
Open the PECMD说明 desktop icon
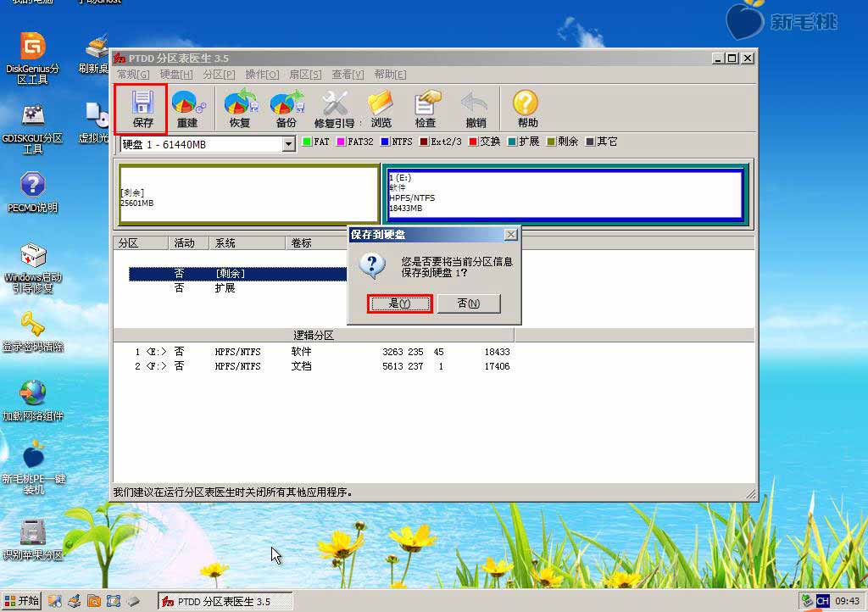pyautogui.click(x=32, y=192)
